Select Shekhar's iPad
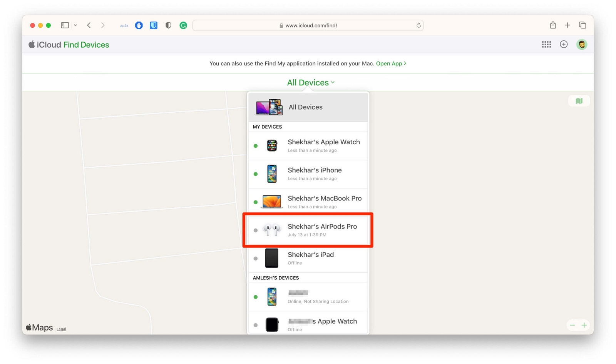616x364 pixels. click(x=308, y=258)
